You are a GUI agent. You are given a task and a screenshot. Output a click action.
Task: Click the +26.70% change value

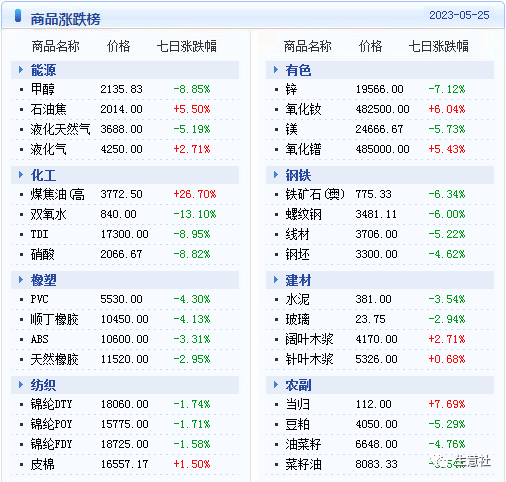pos(195,194)
